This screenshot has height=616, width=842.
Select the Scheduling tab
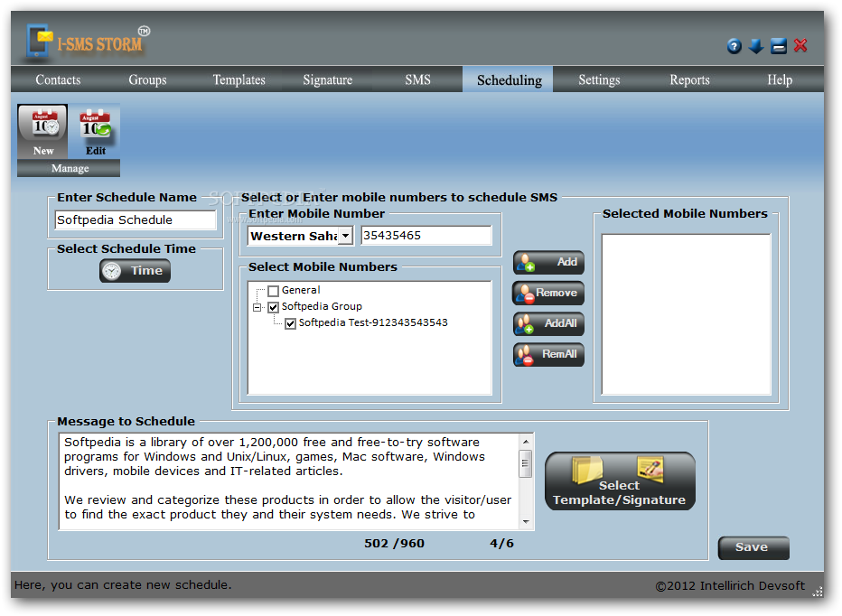click(x=509, y=79)
